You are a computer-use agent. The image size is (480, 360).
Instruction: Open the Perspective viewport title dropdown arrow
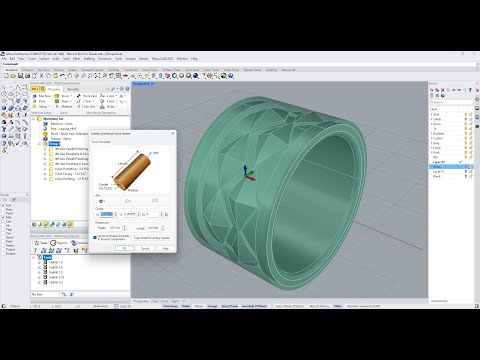(x=152, y=84)
